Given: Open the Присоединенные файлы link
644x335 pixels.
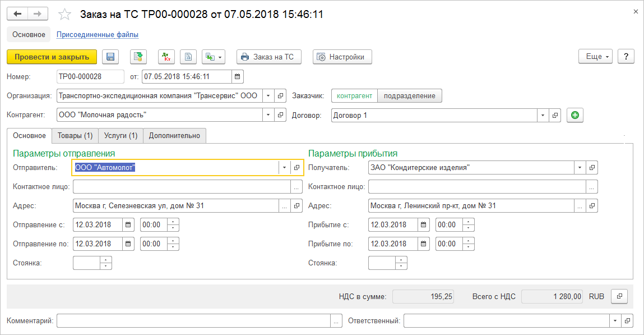Looking at the screenshot, I should (98, 35).
